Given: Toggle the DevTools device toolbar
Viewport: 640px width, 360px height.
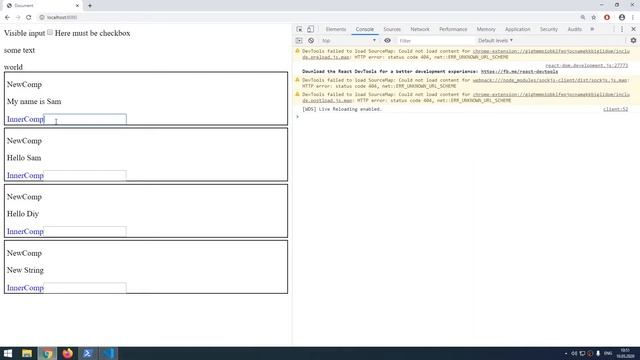Looking at the screenshot, I should pyautogui.click(x=311, y=29).
